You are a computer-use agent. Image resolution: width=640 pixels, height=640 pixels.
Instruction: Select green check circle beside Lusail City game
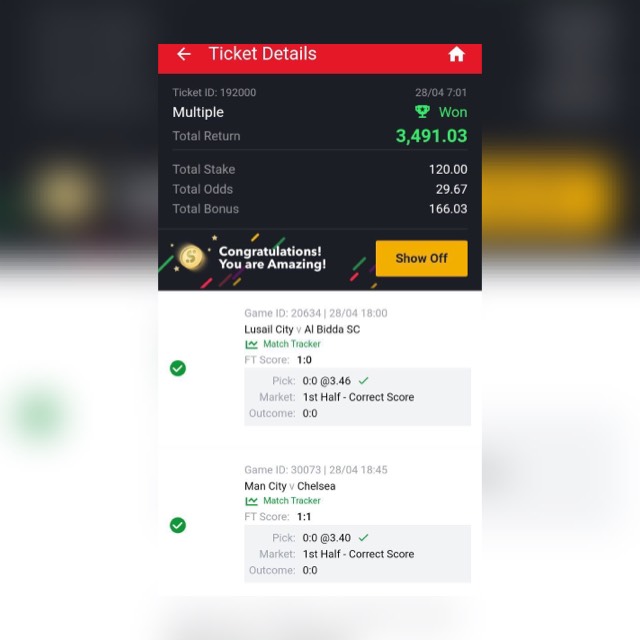pos(178,368)
